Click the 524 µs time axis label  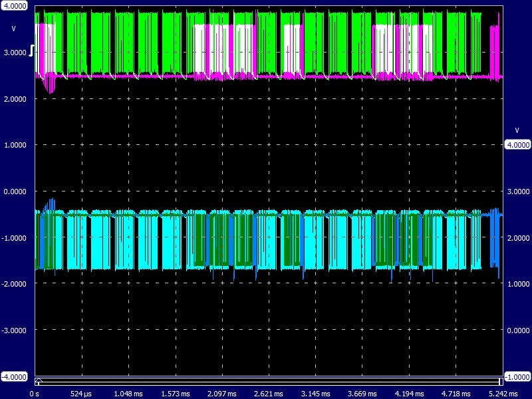(82, 394)
